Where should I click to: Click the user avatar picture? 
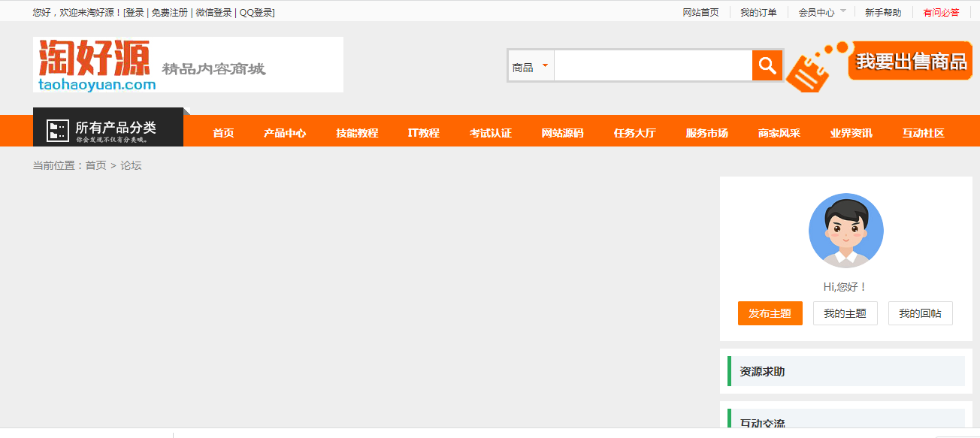coord(845,231)
